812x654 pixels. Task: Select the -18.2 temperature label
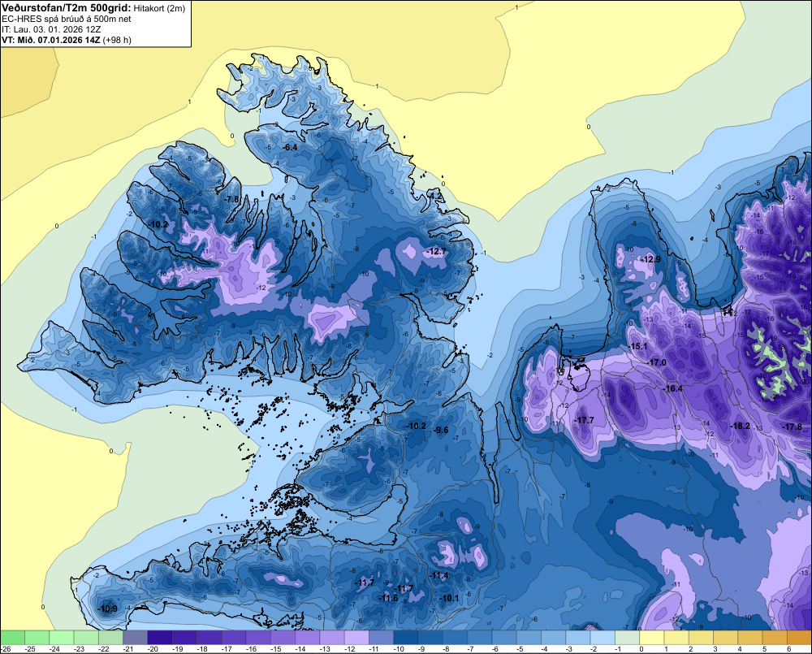tap(741, 426)
